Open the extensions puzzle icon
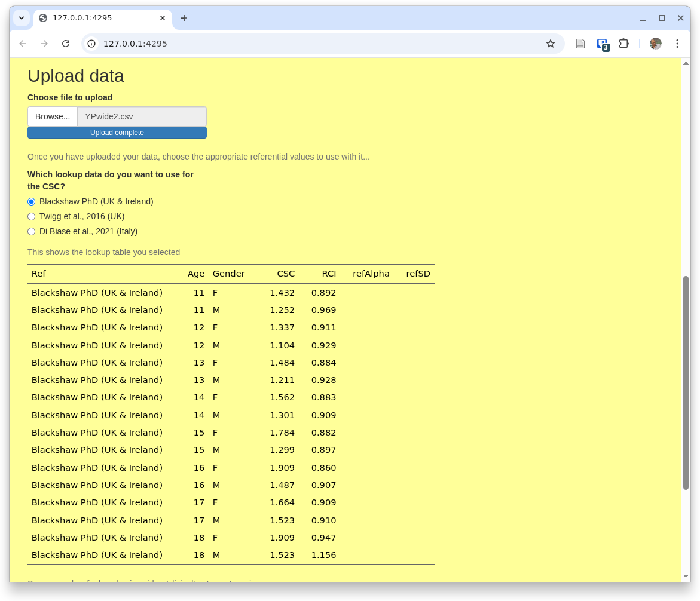The width and height of the screenshot is (700, 601). tap(623, 44)
